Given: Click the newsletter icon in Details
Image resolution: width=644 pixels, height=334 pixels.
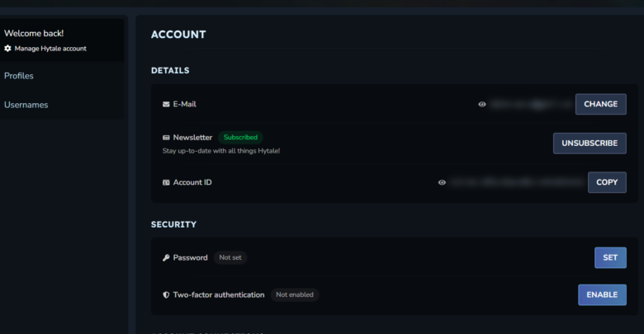Looking at the screenshot, I should [166, 138].
